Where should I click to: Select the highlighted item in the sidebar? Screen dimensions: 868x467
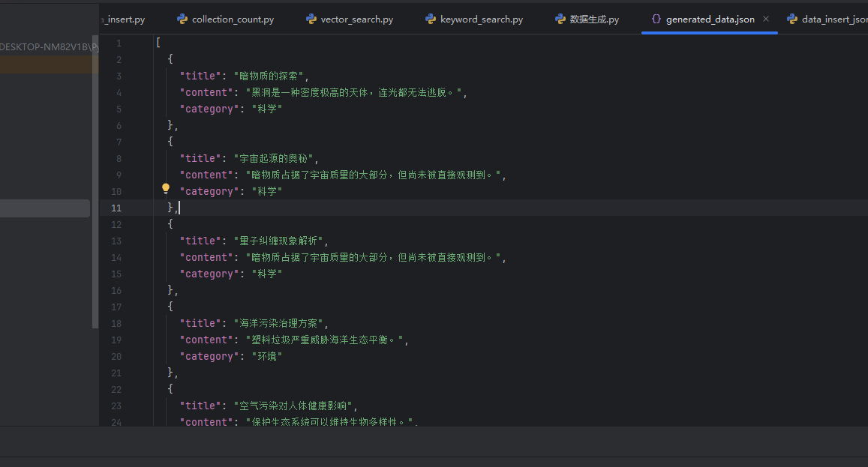coord(45,66)
